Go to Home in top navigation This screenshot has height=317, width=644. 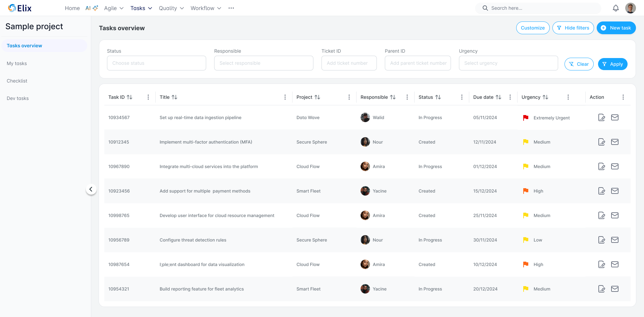pyautogui.click(x=72, y=8)
